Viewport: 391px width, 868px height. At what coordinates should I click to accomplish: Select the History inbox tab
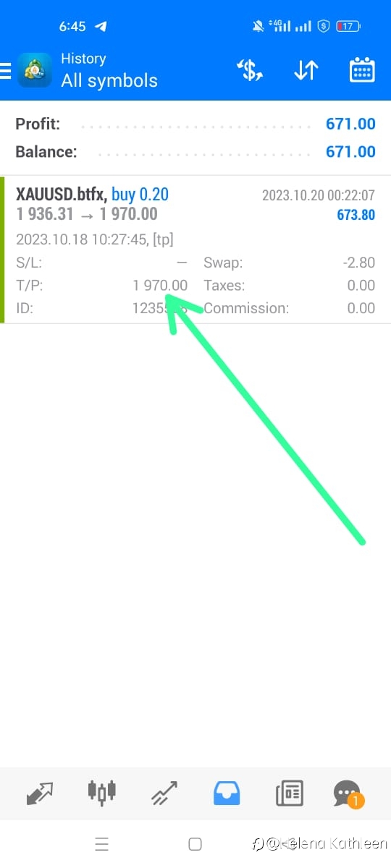[226, 793]
